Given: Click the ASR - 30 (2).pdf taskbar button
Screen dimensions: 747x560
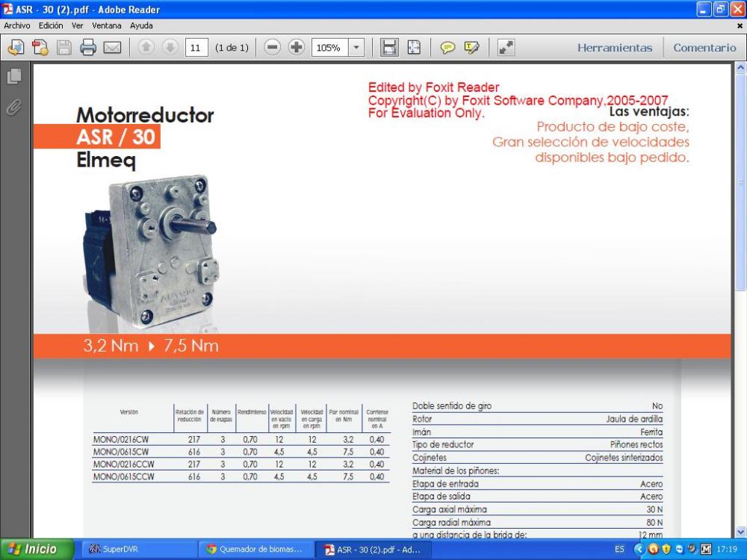Looking at the screenshot, I should (x=373, y=549).
